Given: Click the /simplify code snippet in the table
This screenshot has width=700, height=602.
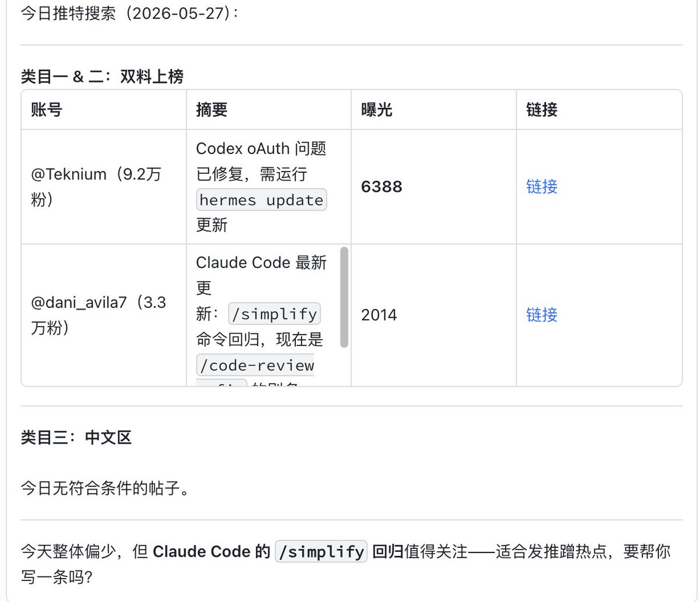Looking at the screenshot, I should tap(274, 314).
